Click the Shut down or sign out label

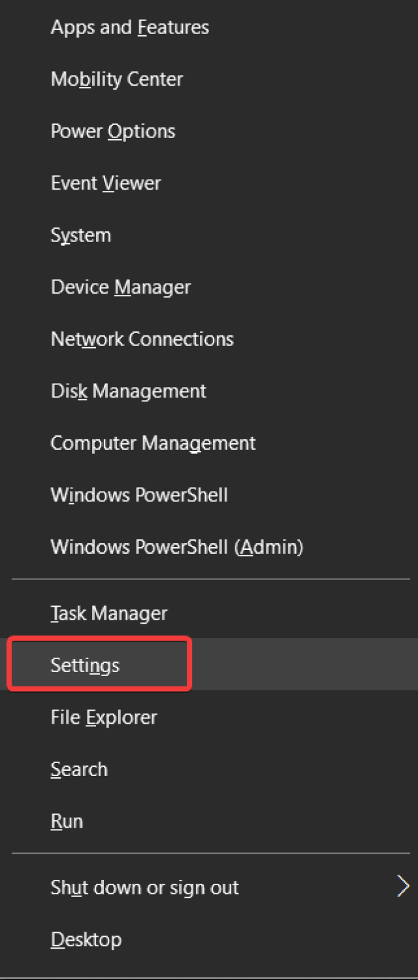(145, 888)
